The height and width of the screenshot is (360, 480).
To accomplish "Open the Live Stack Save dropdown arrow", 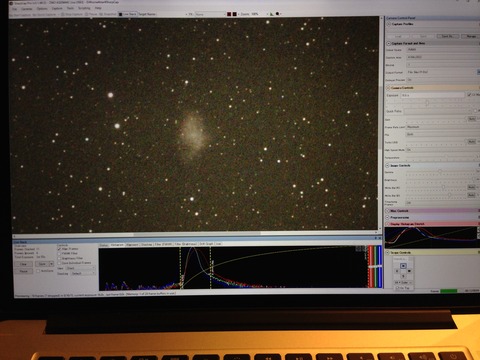I will click(x=51, y=264).
